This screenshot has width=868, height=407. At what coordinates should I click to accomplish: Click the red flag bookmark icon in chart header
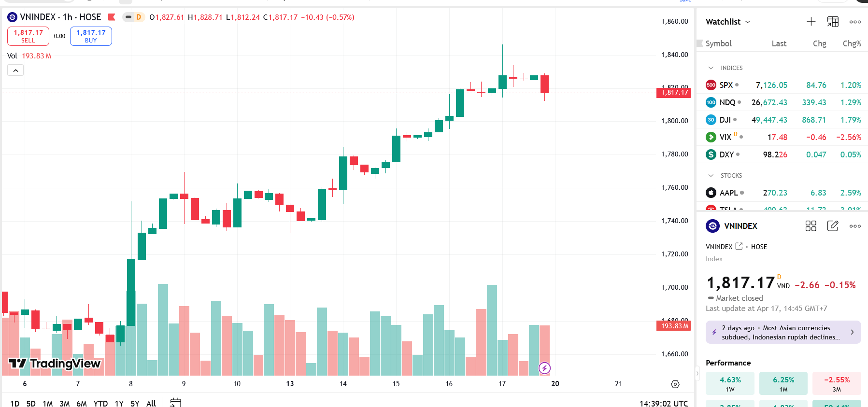tap(111, 17)
